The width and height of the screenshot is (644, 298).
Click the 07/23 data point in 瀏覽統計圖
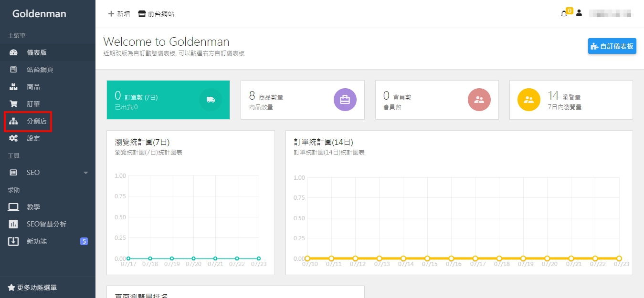(x=259, y=258)
